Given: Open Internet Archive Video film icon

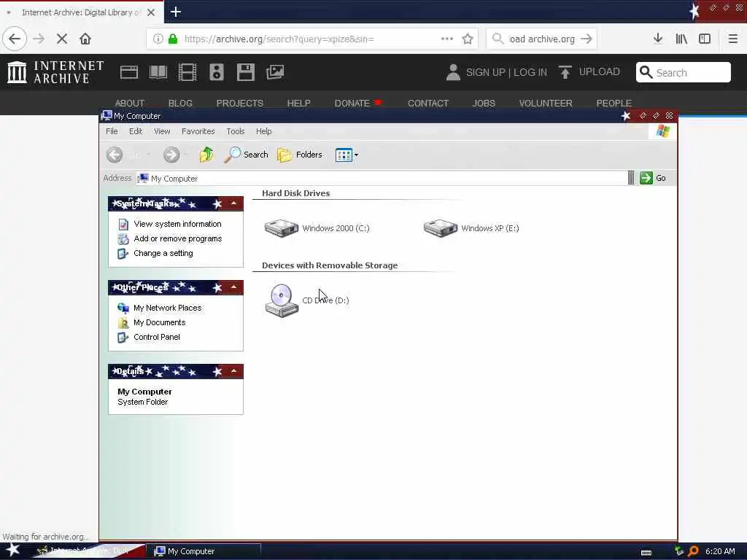Looking at the screenshot, I should coord(187,72).
